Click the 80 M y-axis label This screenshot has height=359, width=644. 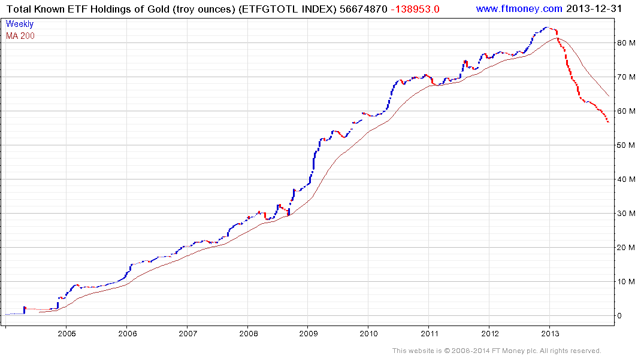point(625,42)
